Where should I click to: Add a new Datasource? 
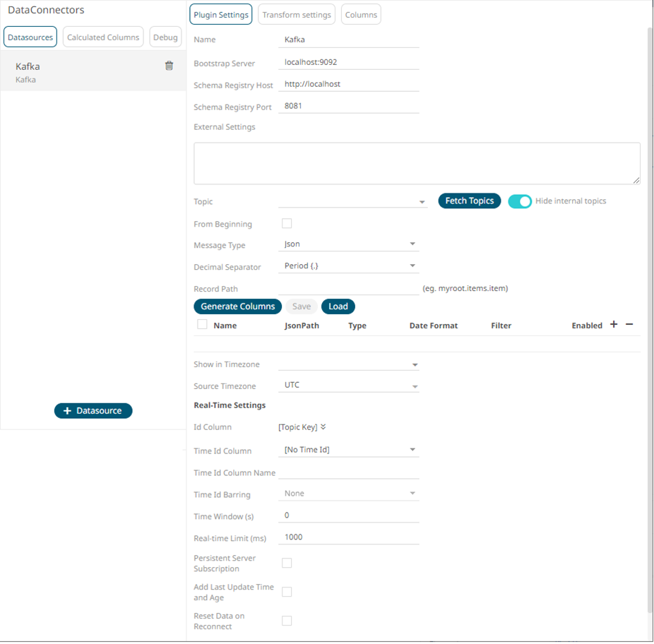[x=93, y=411]
